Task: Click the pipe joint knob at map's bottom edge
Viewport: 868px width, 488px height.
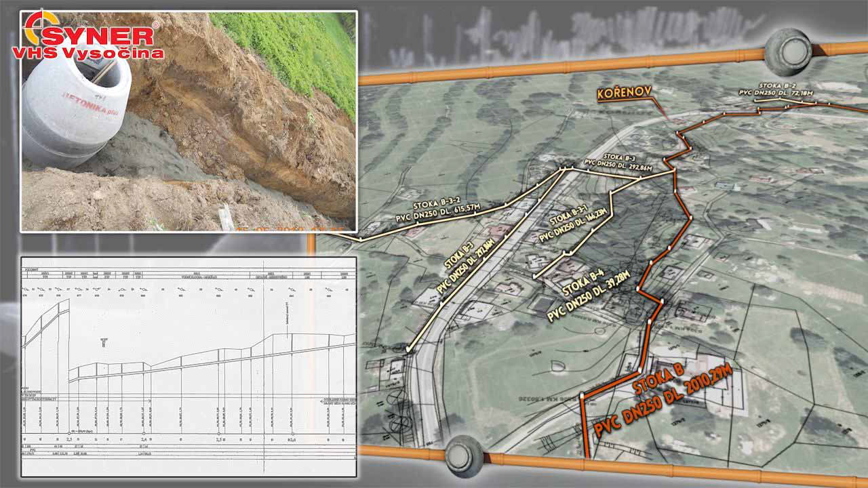Action: tap(465, 456)
